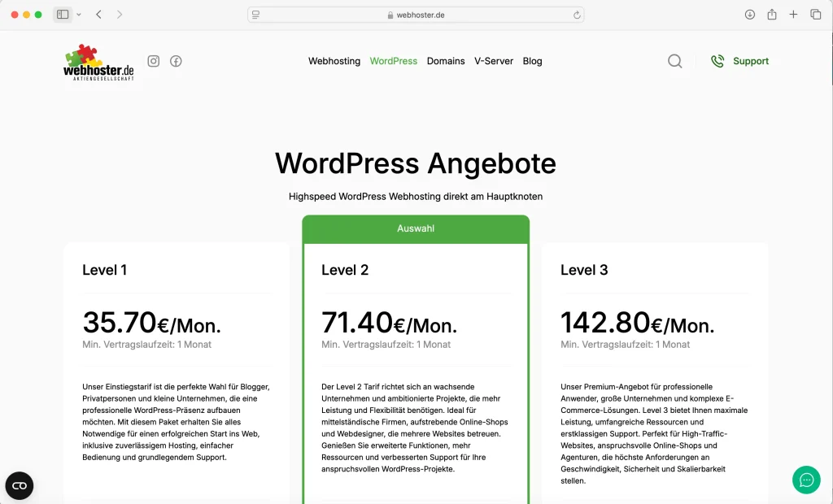Open webhoster.de Instagram profile via header icon
833x504 pixels.
[154, 61]
